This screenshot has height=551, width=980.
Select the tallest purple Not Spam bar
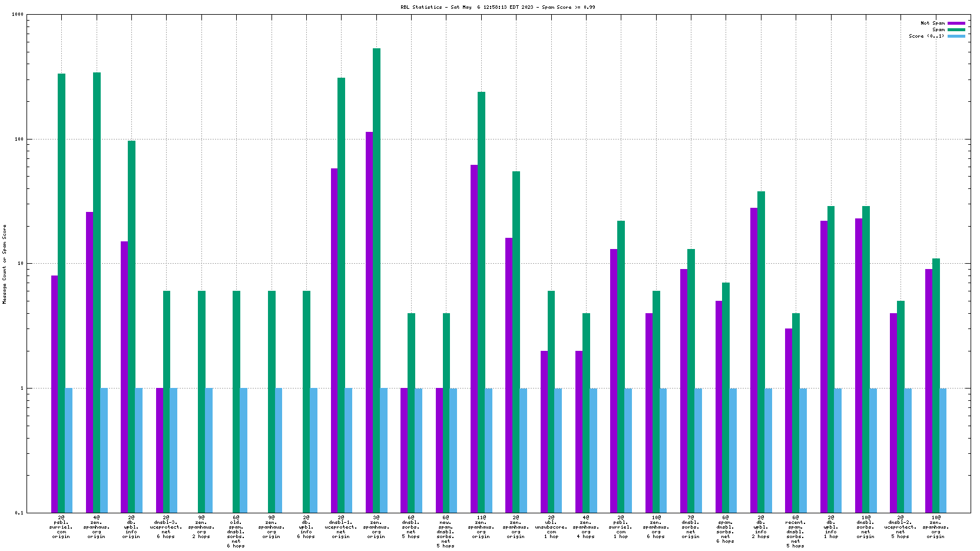[369, 321]
